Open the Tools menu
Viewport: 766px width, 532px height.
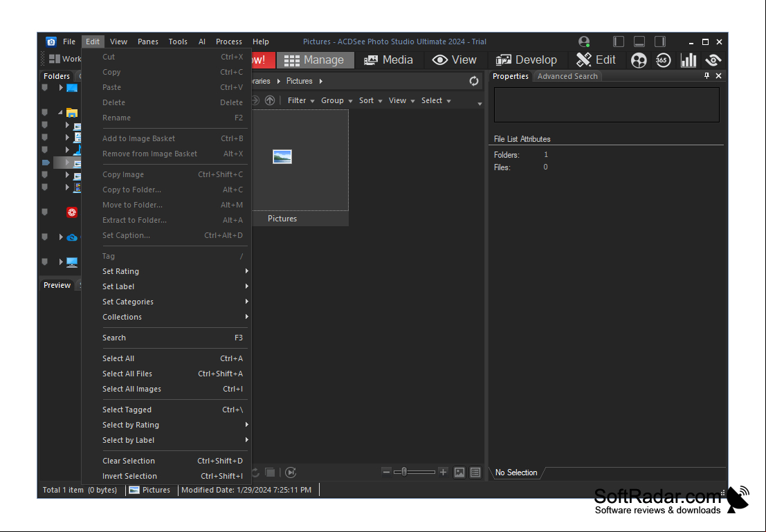(178, 42)
